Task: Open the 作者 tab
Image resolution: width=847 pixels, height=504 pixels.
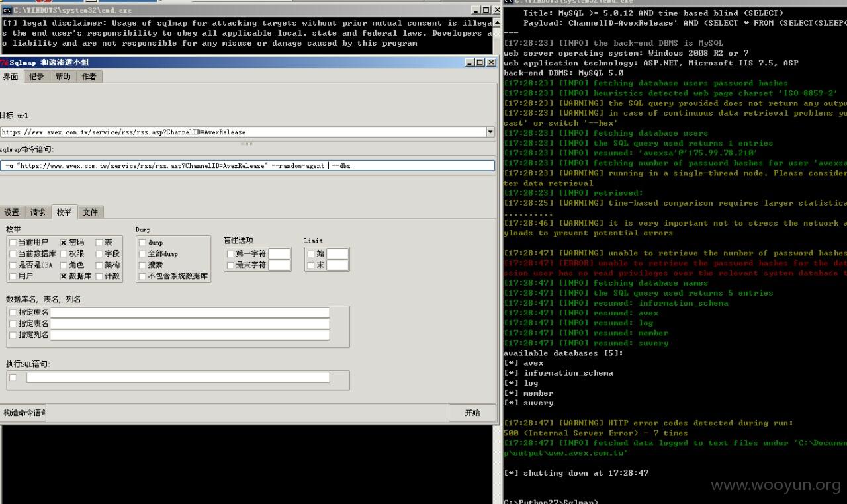Action: (x=89, y=77)
